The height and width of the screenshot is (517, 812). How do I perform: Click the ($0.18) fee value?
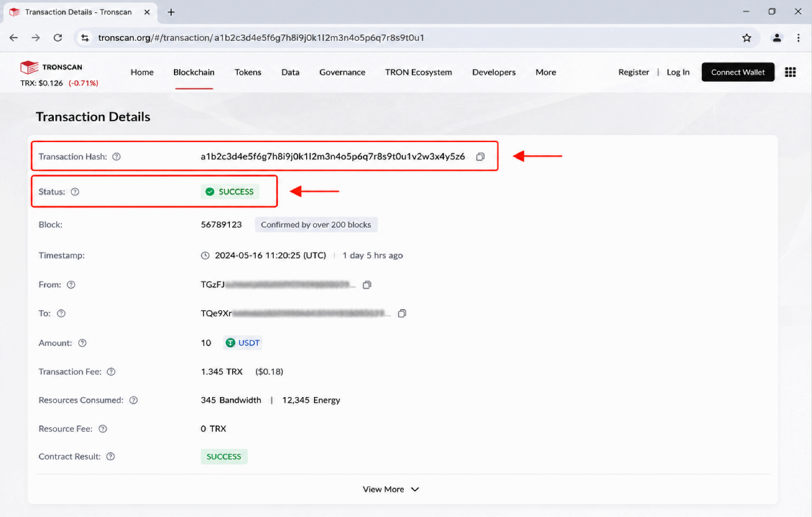pyautogui.click(x=269, y=371)
